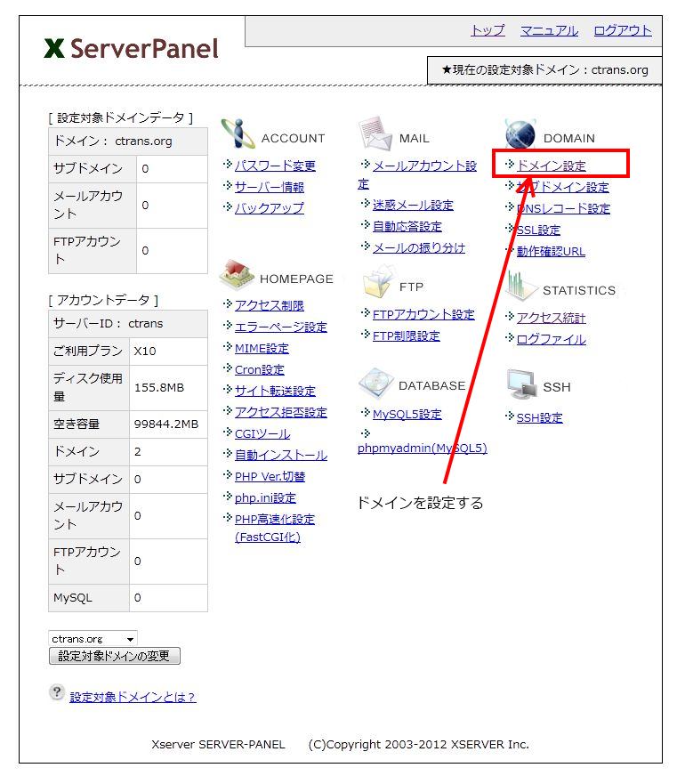
Task: Open 自動応答設定 link
Action: (x=407, y=227)
